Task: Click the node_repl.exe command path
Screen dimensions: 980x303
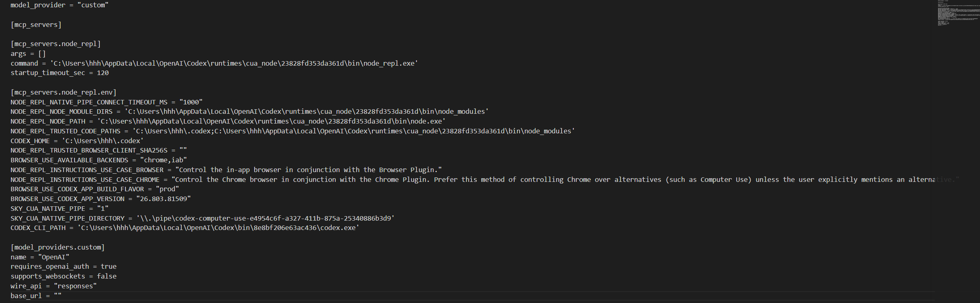Action: (x=234, y=63)
